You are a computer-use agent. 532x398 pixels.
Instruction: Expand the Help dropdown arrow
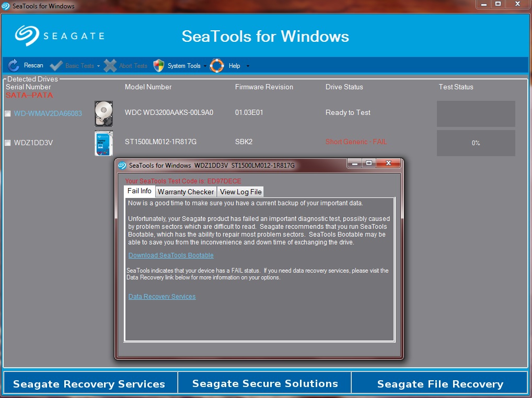(248, 66)
